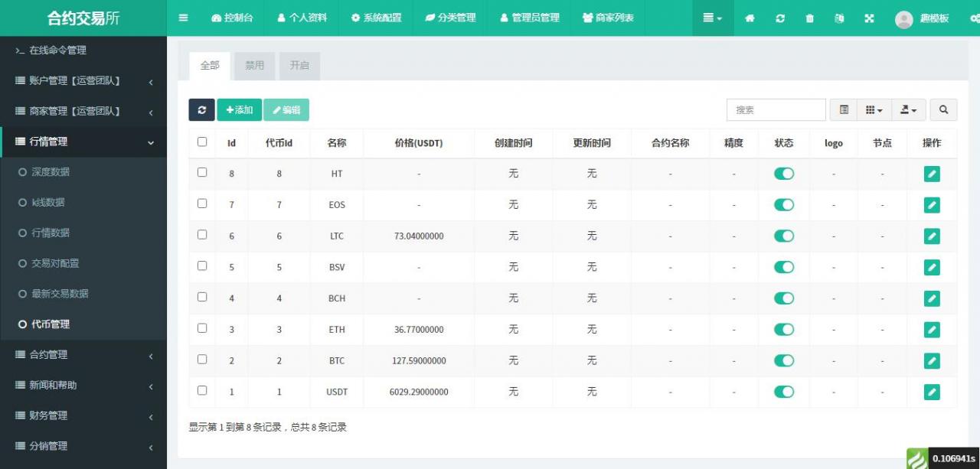Focus the 搜索 search input field
980x469 pixels.
tap(776, 110)
